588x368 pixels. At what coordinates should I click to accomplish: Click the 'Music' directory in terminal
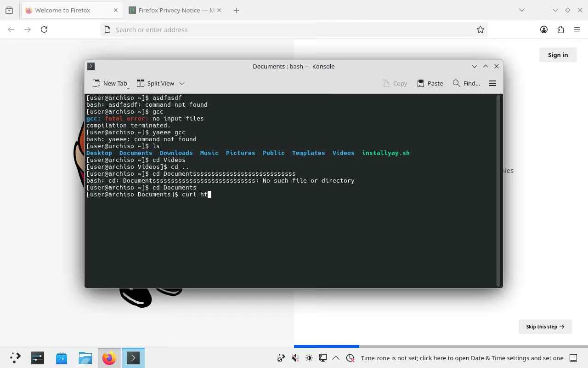(209, 153)
